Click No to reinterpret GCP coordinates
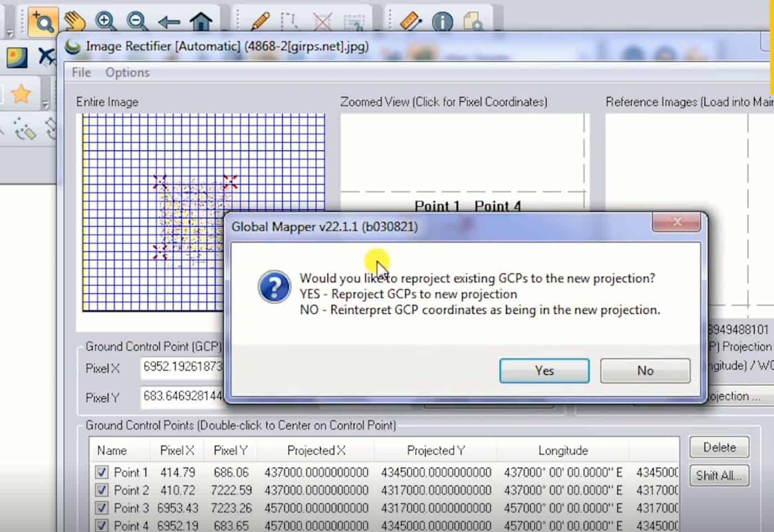 click(645, 370)
